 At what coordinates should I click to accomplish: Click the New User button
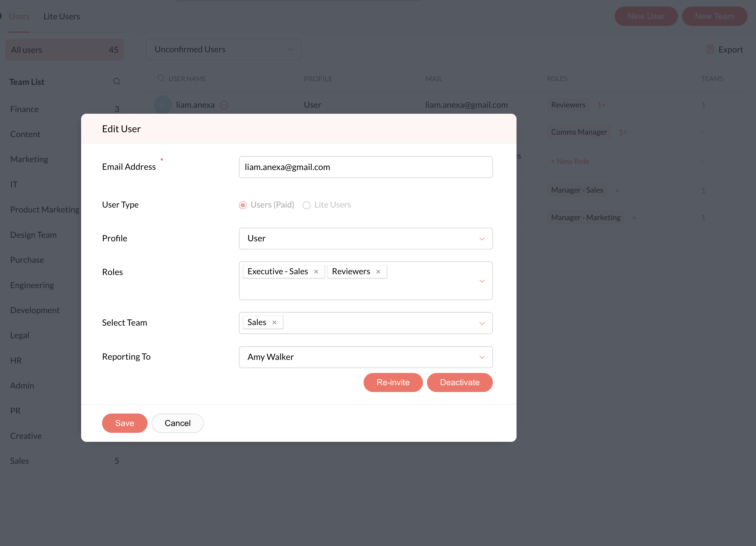tap(646, 16)
